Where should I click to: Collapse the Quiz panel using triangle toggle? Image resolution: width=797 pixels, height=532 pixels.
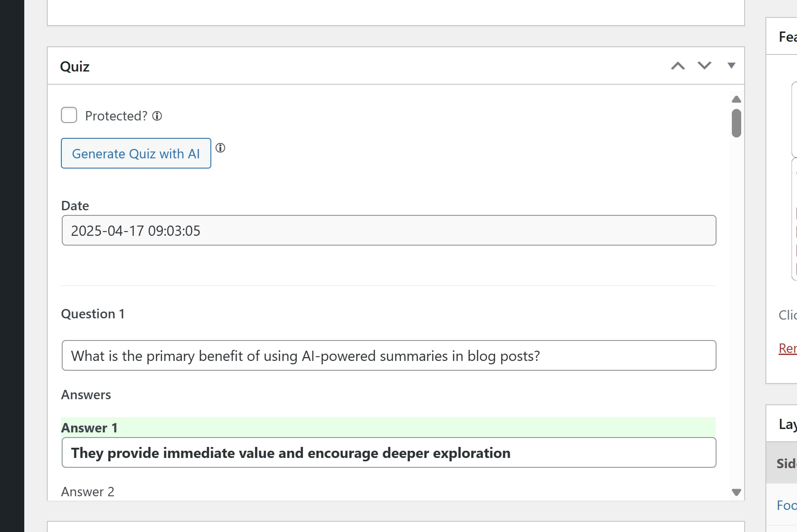(x=731, y=66)
